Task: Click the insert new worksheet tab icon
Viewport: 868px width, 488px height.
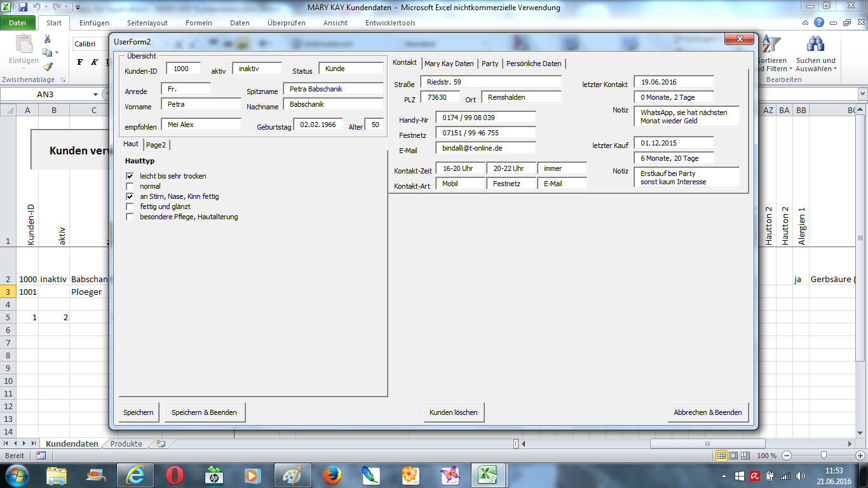Action: click(161, 444)
